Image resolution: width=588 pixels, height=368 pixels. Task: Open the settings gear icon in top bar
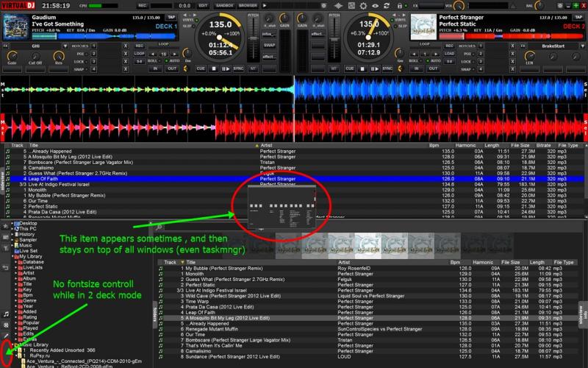(363, 6)
